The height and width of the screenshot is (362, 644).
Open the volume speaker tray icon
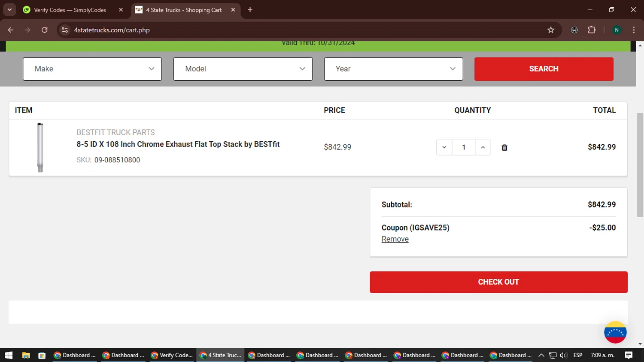click(564, 355)
